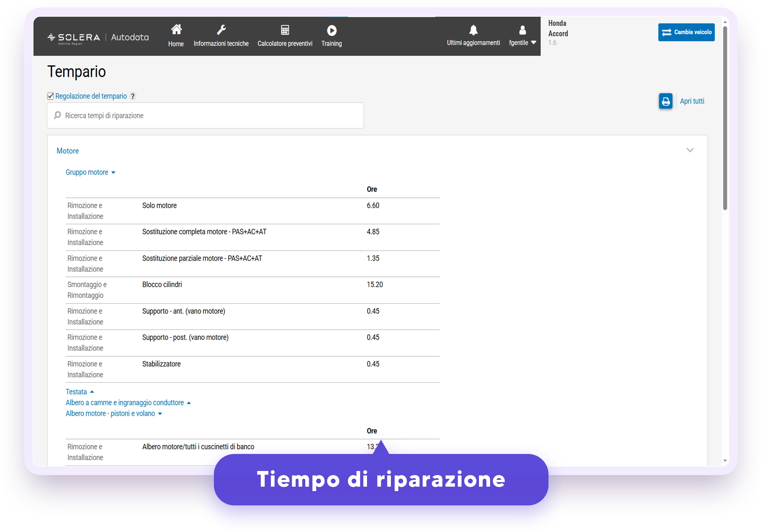
Task: Open the fgentile user profile icon
Action: tap(522, 30)
